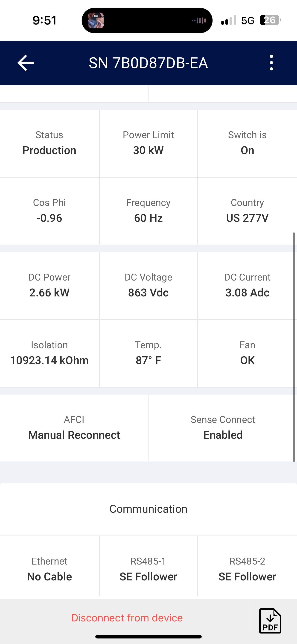Tap the RS485-2 SE Follower item
297x644 pixels.
pos(247,569)
